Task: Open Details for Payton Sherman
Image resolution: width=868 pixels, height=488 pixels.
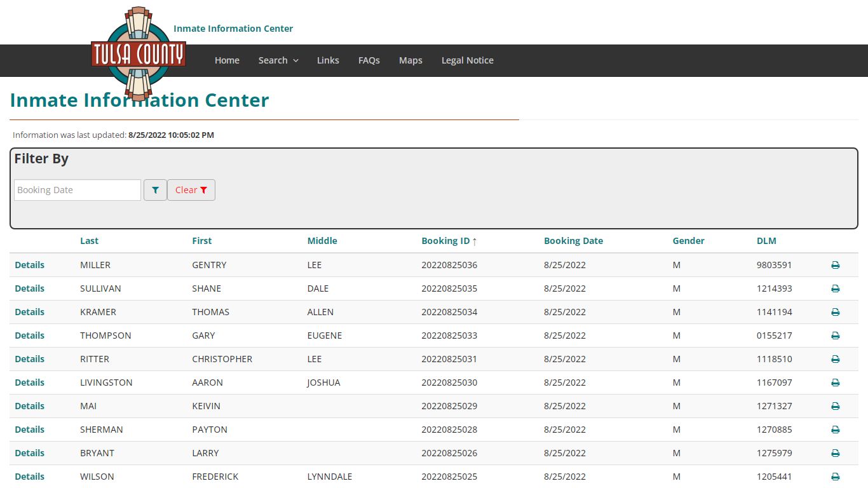Action: [x=30, y=430]
